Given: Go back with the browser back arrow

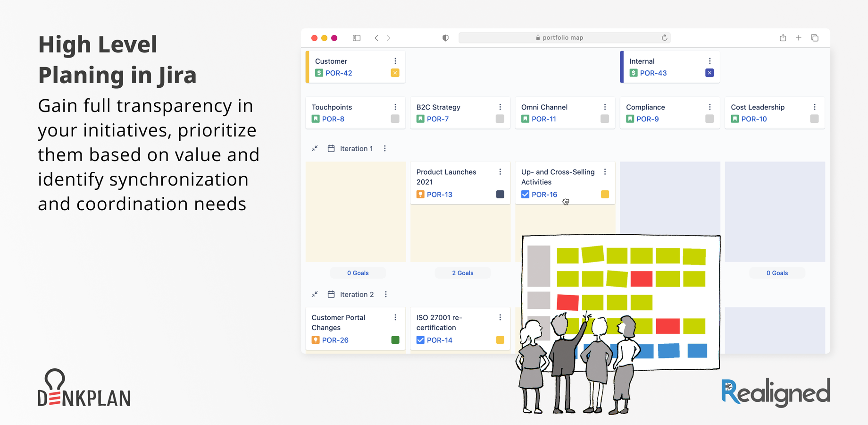Looking at the screenshot, I should click(376, 38).
